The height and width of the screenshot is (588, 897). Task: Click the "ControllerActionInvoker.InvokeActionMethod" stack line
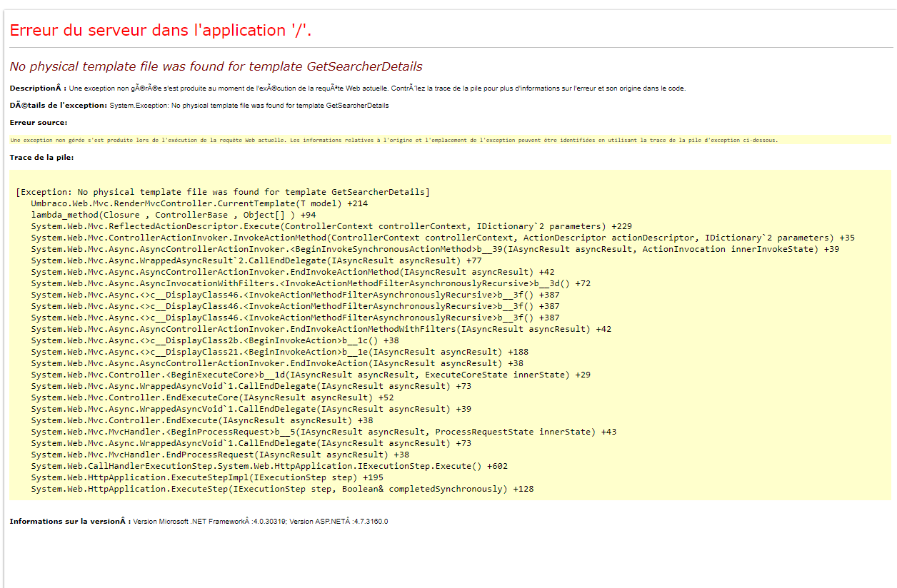443,238
